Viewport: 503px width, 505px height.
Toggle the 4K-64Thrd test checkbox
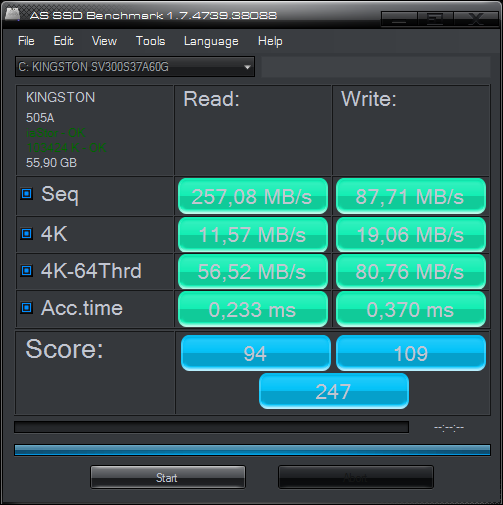point(27,271)
